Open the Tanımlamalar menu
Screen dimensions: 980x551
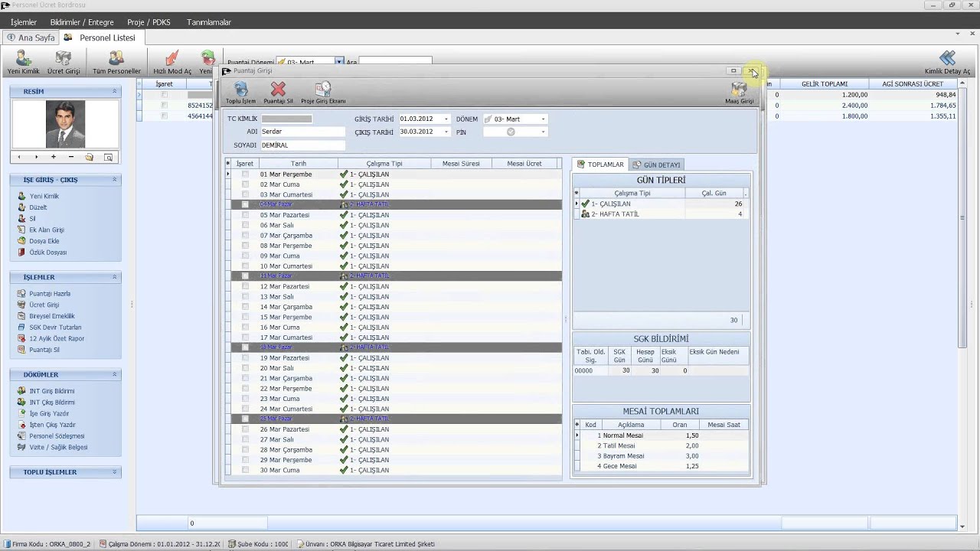(x=209, y=22)
